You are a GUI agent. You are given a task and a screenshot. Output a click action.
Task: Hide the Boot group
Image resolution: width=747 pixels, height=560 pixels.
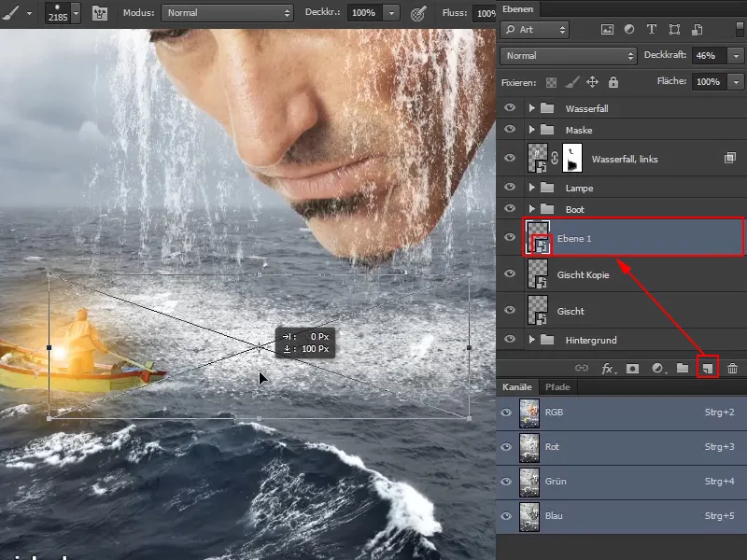[x=510, y=208]
